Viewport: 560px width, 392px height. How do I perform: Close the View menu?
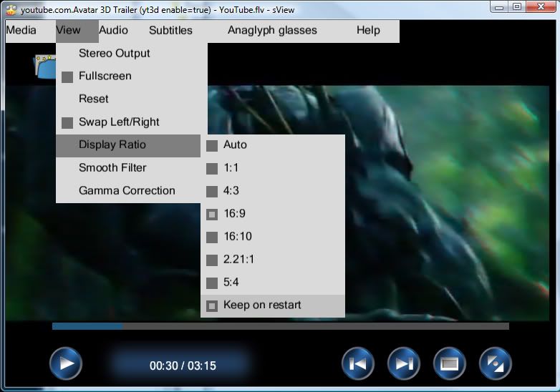coord(77,30)
